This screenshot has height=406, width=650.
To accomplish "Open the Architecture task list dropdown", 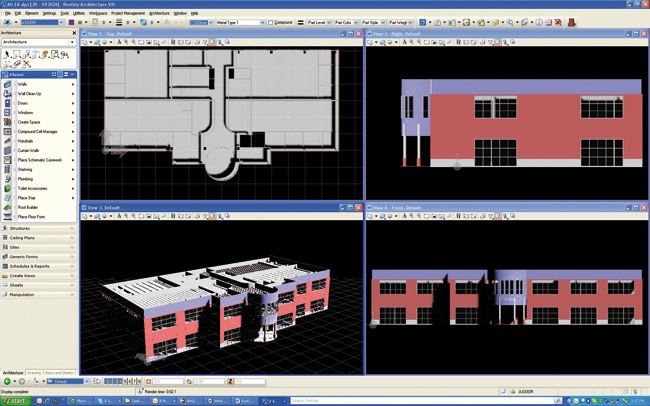I will (72, 42).
